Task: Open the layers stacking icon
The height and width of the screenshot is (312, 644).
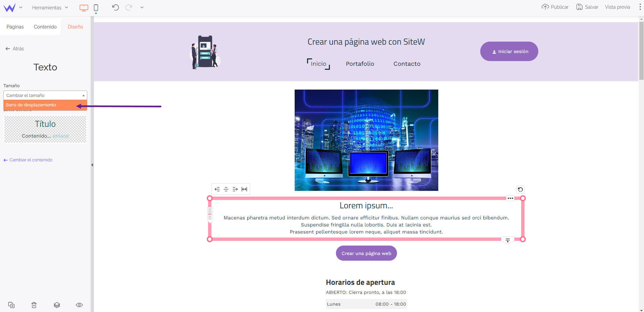Action: pos(57,305)
